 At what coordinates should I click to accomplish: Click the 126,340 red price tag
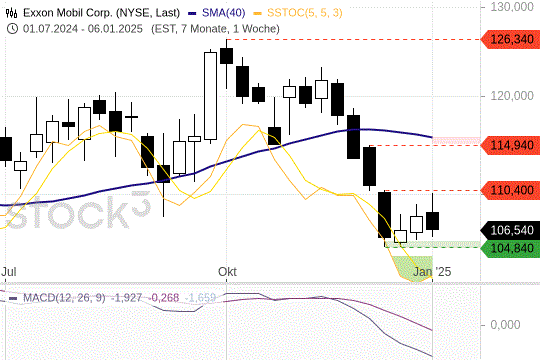(510, 39)
